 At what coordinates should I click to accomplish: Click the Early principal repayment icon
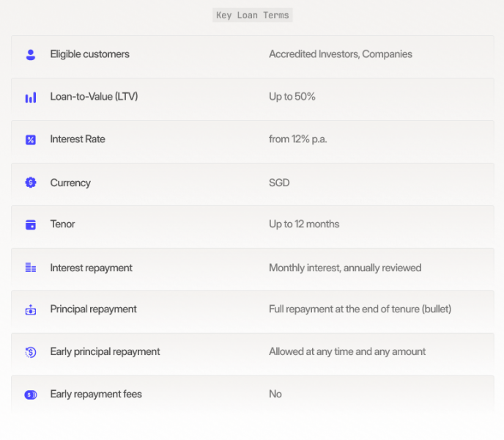point(31,352)
